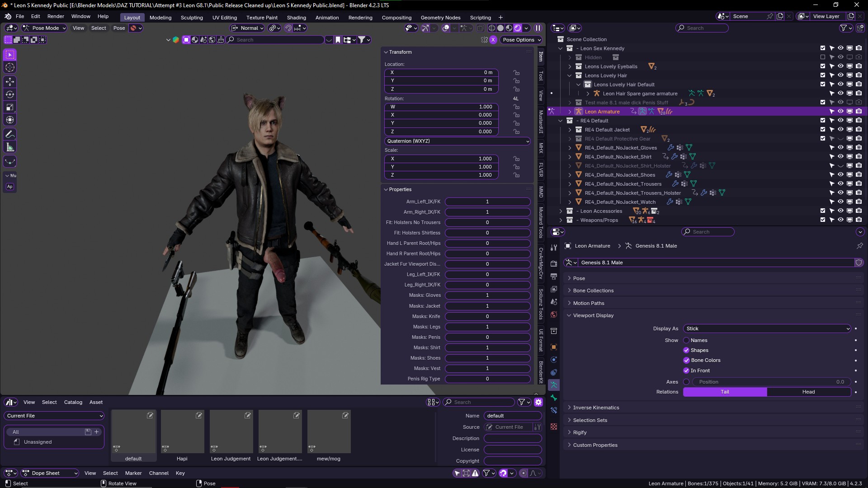Open the Bone properties tab icon
The image size is (868, 488).
pos(554,398)
